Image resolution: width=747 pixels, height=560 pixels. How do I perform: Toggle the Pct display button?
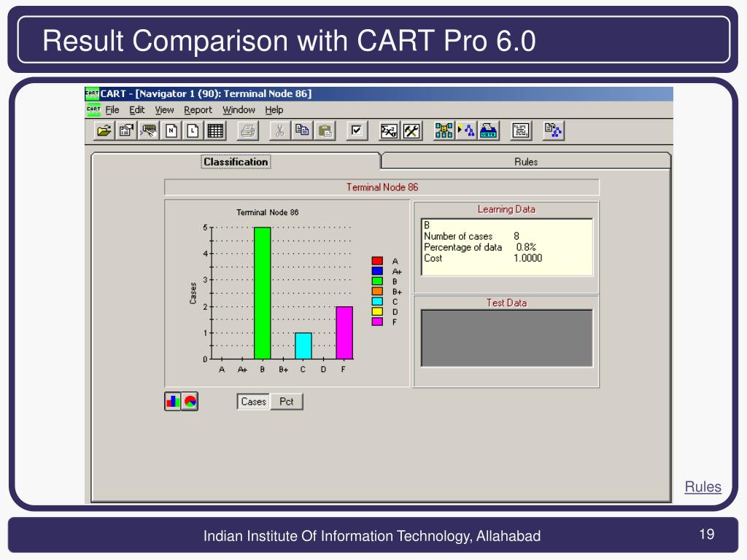point(286,402)
